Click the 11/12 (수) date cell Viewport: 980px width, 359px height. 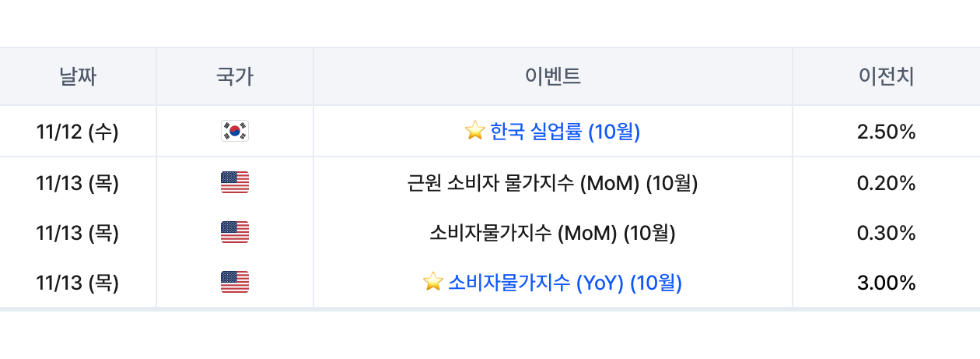tap(78, 132)
